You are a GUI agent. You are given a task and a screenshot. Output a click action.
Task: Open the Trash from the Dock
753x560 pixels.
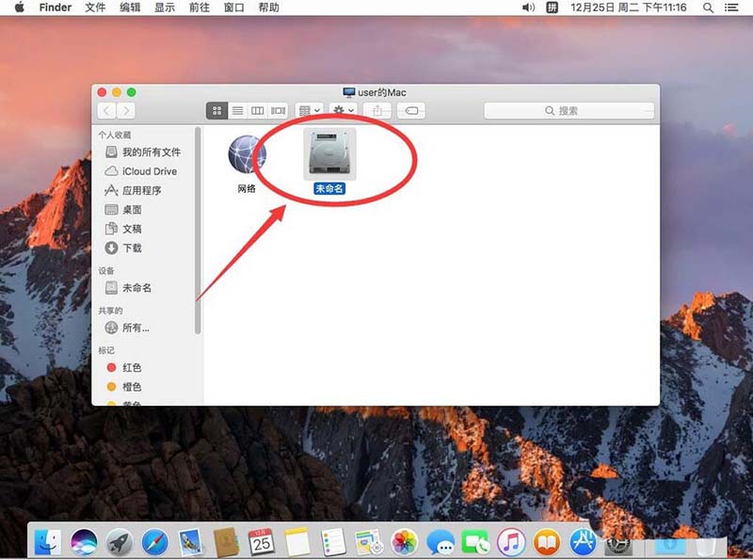point(706,544)
